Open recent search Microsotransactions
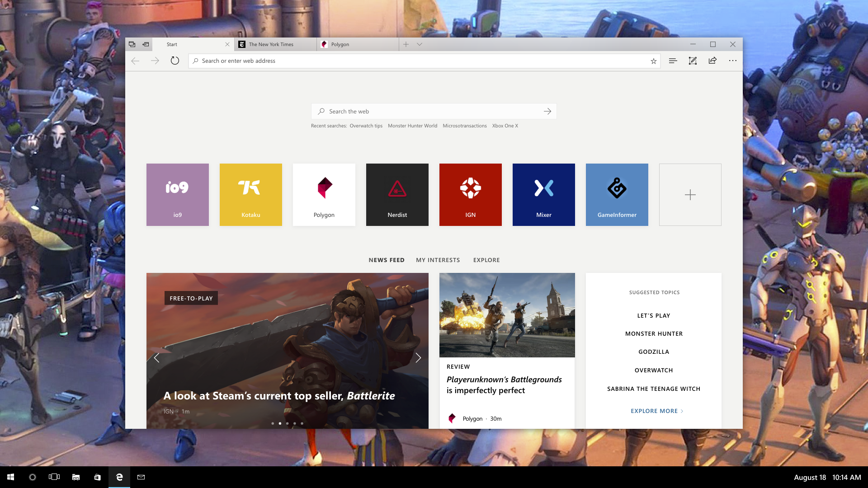 coord(465,126)
